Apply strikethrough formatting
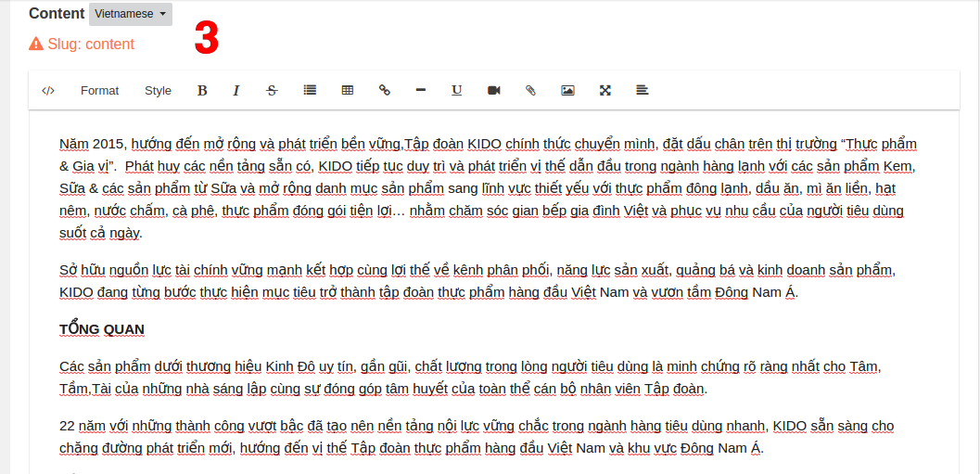Viewport: 980px width, 474px height. [x=272, y=91]
